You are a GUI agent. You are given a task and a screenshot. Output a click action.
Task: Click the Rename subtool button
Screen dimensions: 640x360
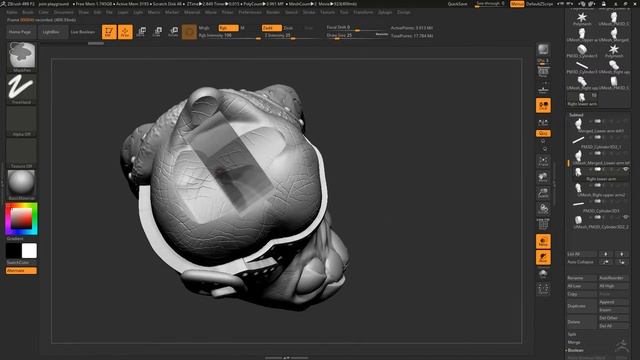click(582, 278)
